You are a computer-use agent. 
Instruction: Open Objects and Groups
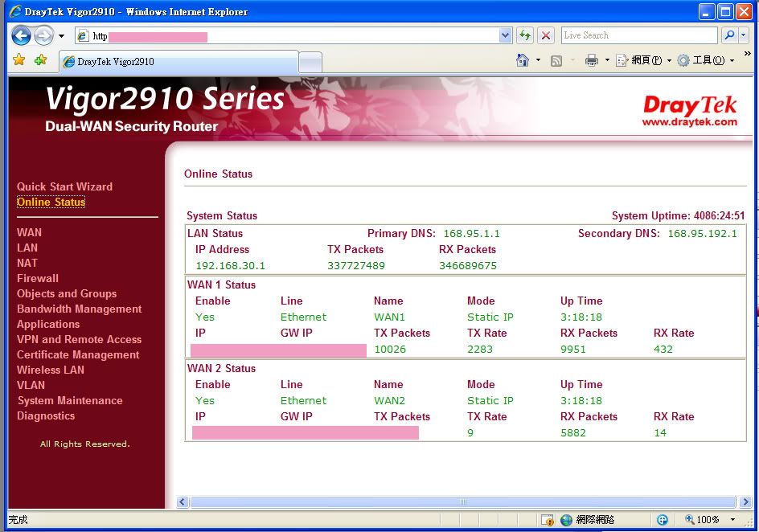click(x=67, y=293)
